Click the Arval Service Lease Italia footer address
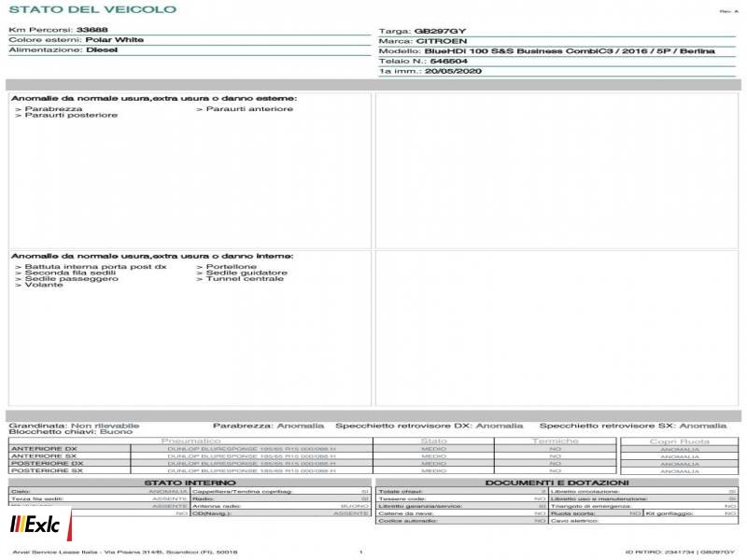The width and height of the screenshot is (747, 560). click(125, 552)
